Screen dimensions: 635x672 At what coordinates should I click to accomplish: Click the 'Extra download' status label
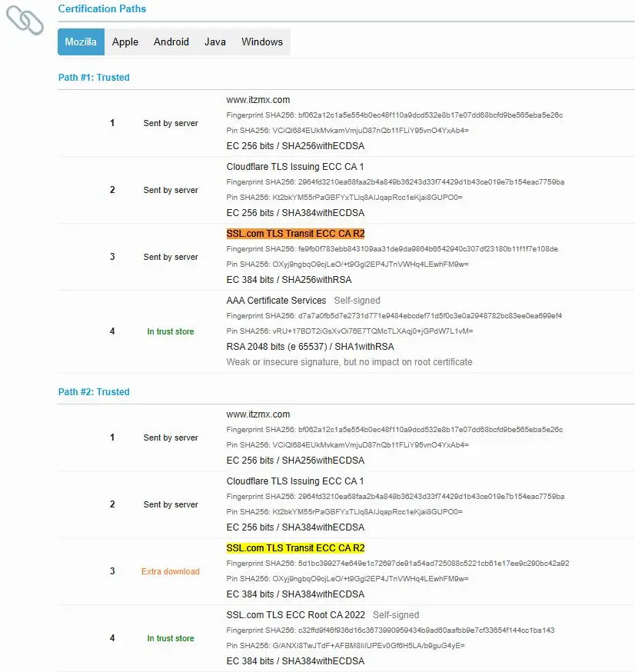point(171,571)
